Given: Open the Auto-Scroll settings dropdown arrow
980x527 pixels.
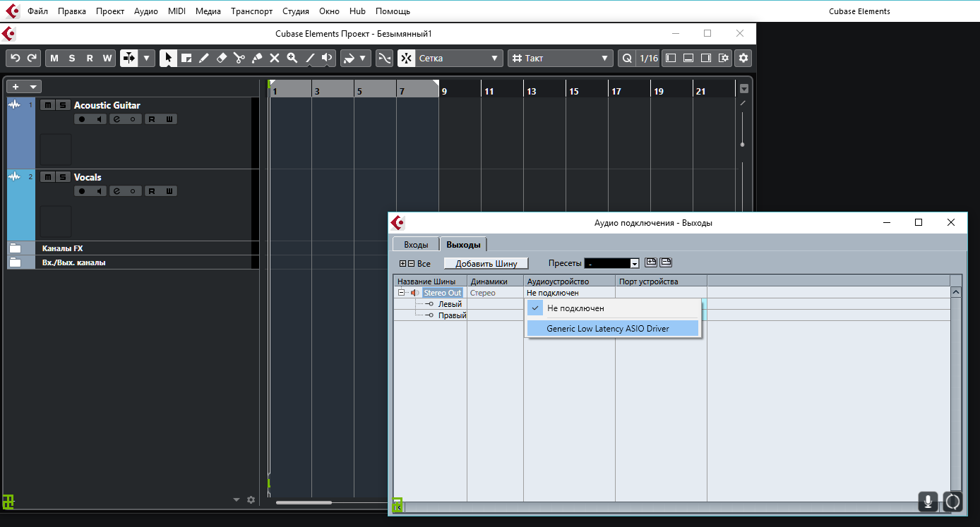Looking at the screenshot, I should click(147, 58).
